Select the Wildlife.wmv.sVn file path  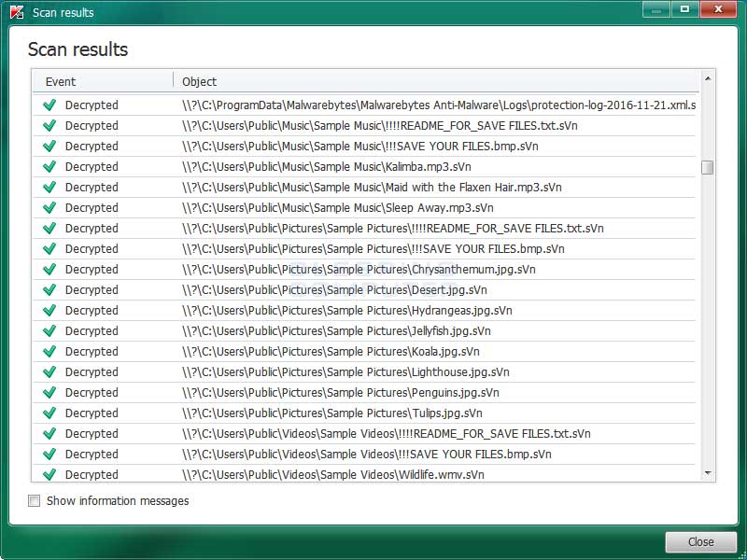tap(333, 474)
